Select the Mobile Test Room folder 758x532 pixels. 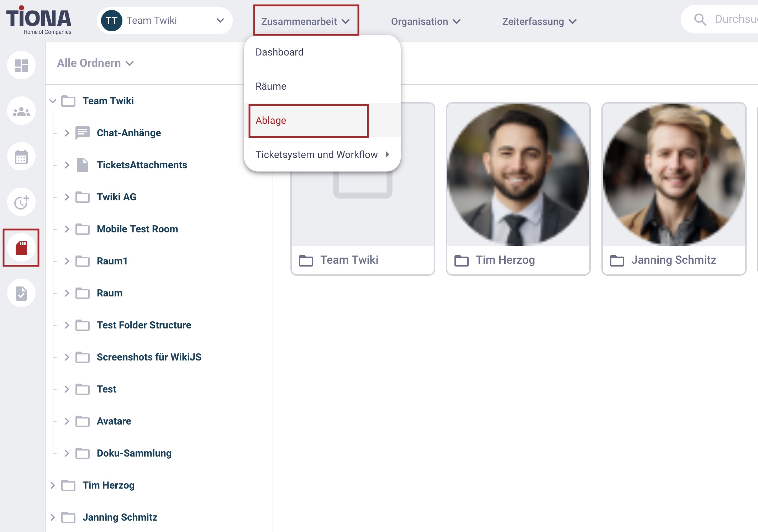coord(137,229)
